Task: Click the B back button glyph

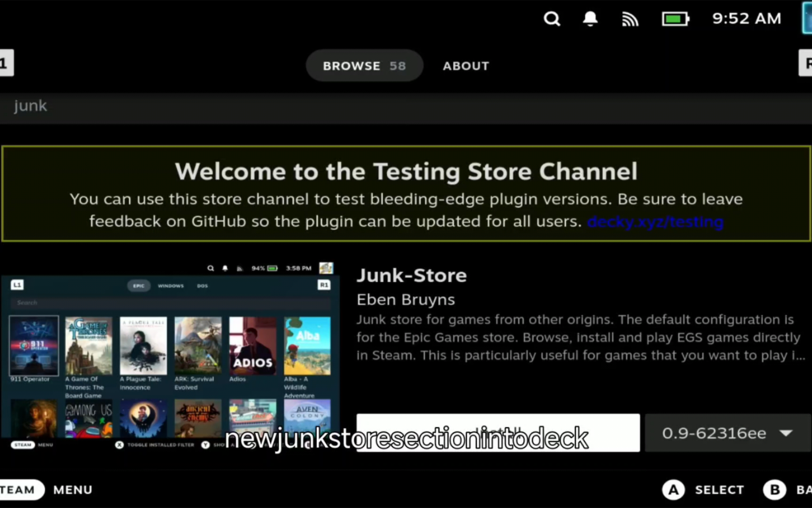Action: tap(774, 490)
